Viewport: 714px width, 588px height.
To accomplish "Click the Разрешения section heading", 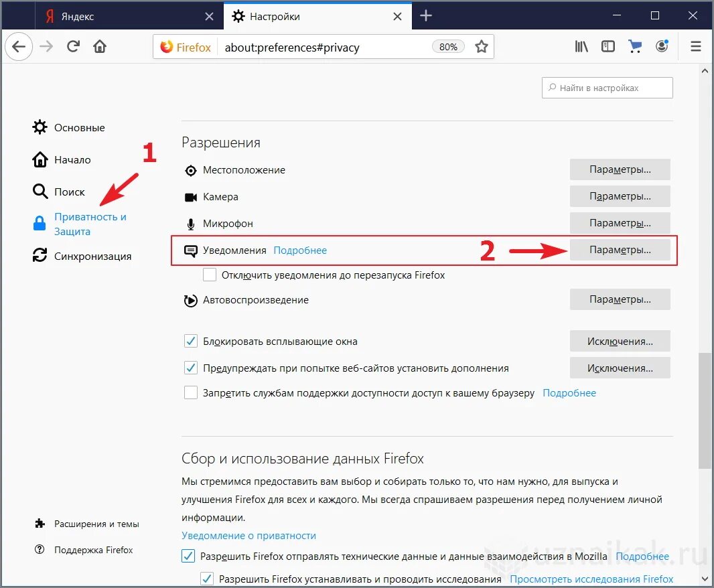I will point(221,143).
